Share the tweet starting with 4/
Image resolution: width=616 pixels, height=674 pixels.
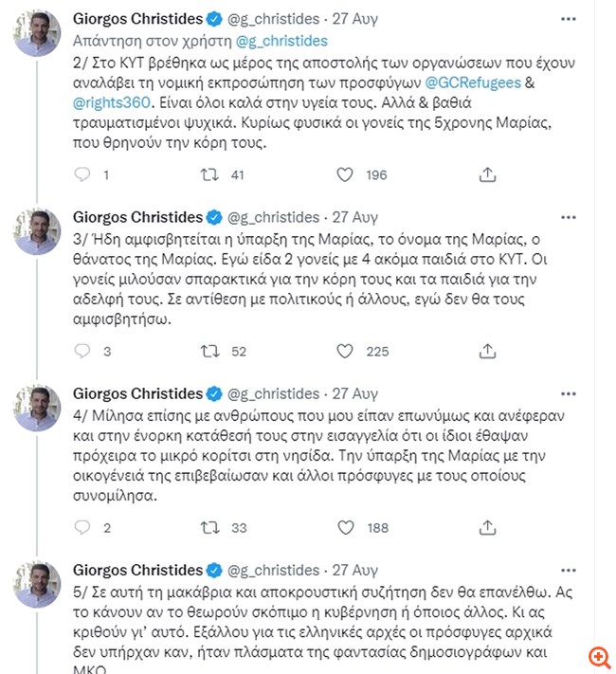tap(487, 527)
